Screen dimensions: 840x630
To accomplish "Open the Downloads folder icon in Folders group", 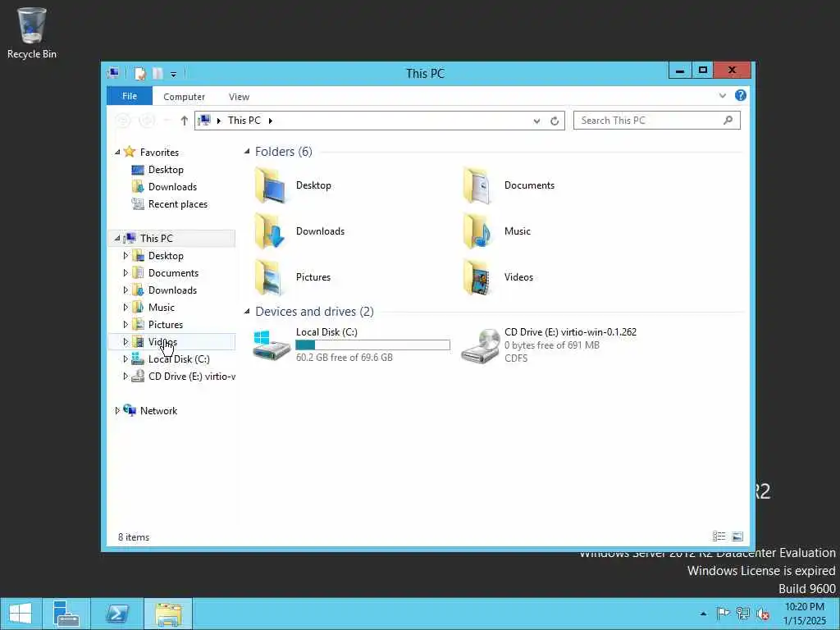I will pyautogui.click(x=270, y=231).
